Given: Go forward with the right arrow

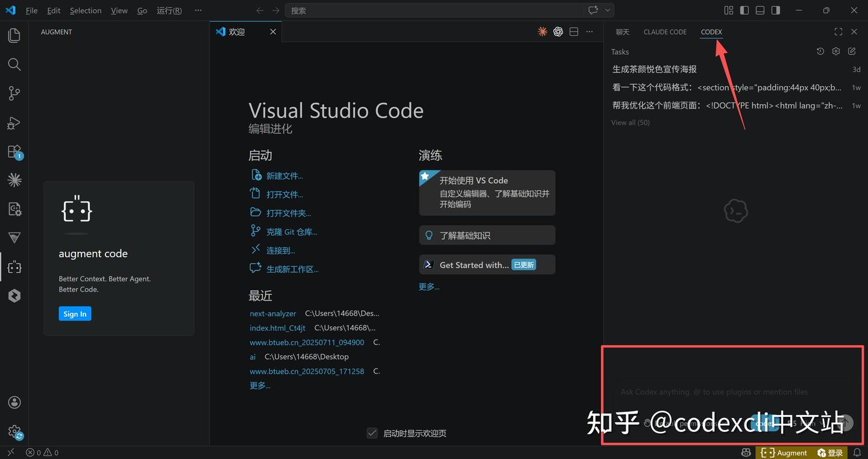Looking at the screenshot, I should 275,10.
